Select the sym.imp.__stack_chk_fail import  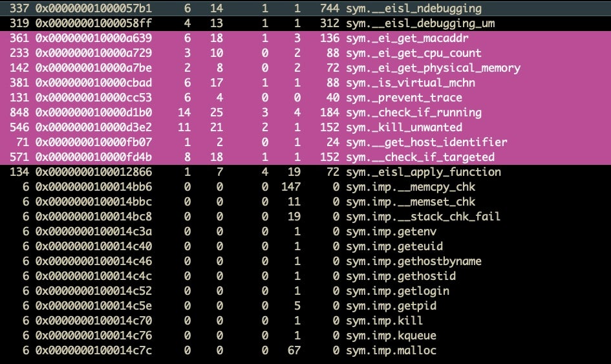coord(423,217)
